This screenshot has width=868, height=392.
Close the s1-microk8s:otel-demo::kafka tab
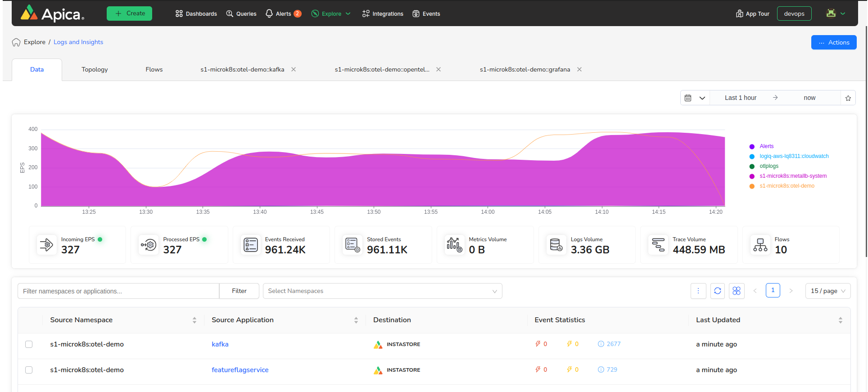point(294,70)
